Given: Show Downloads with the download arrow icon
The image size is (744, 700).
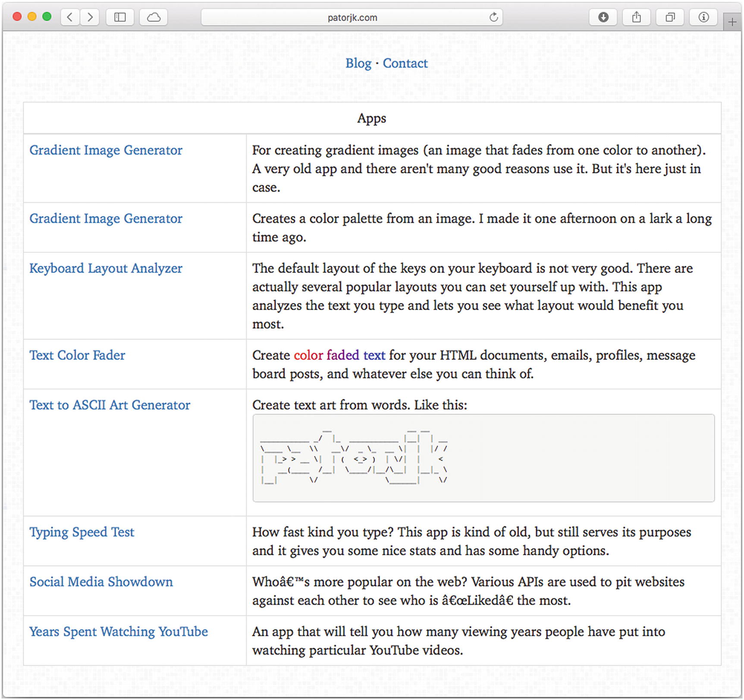Looking at the screenshot, I should coord(603,17).
